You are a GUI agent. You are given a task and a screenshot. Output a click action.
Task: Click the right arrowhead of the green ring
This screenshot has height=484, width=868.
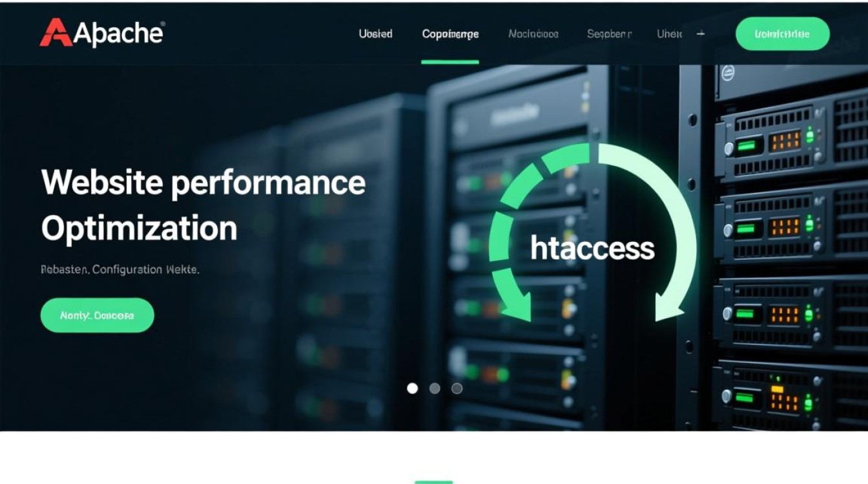click(670, 307)
